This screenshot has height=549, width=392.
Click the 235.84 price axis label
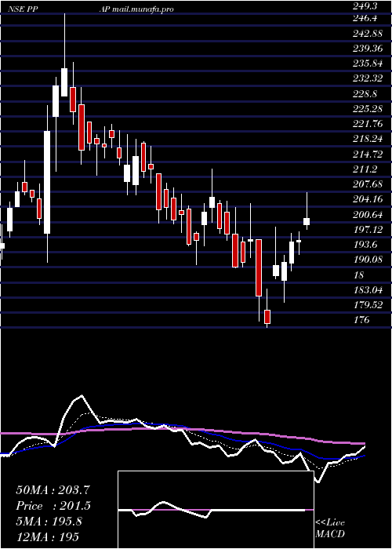coord(368,64)
